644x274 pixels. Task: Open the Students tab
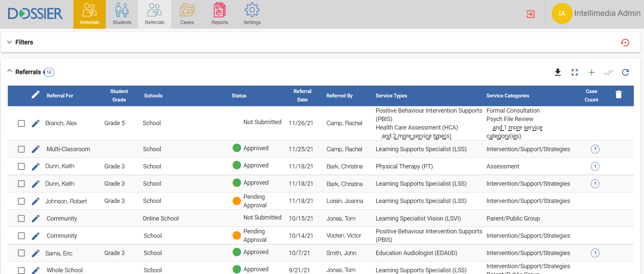[122, 14]
